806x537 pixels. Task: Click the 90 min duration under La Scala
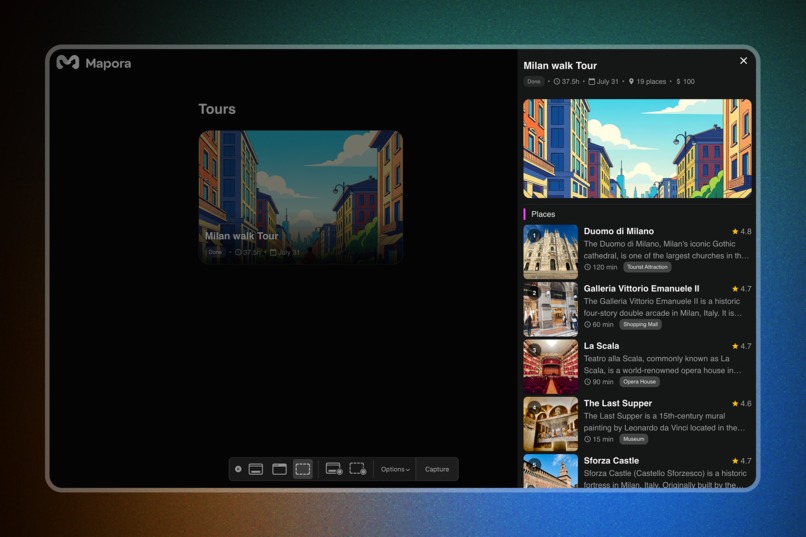tap(598, 382)
